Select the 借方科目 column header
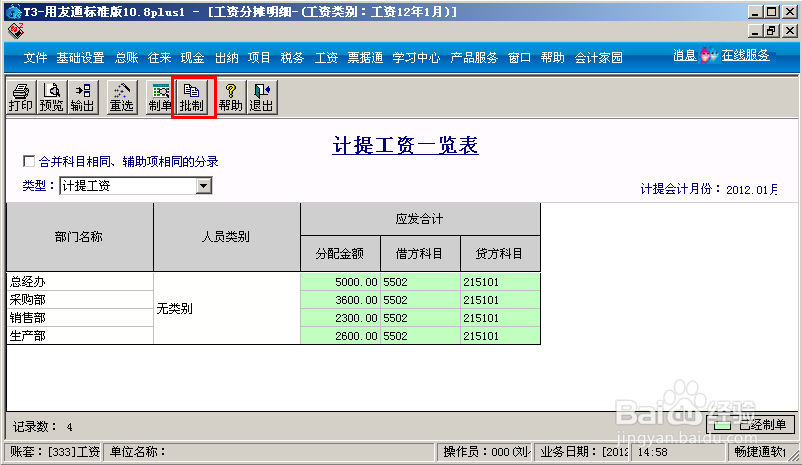Screen dimensions: 802x465 [419, 254]
